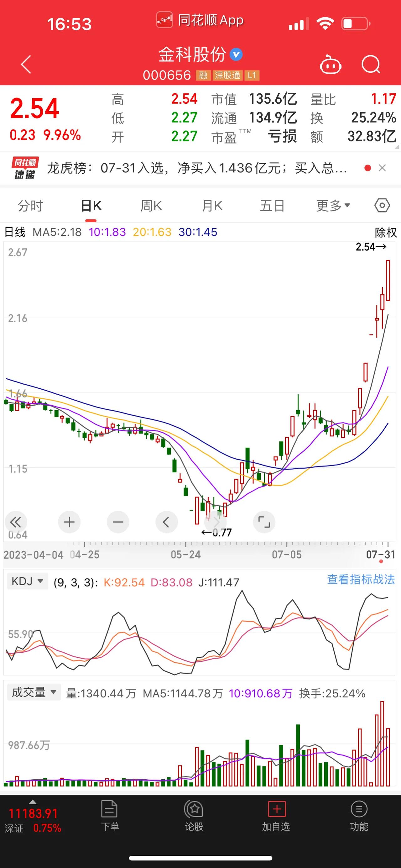Tap the purple 10:1.83 MA label
This screenshot has width=401, height=868.
107,232
